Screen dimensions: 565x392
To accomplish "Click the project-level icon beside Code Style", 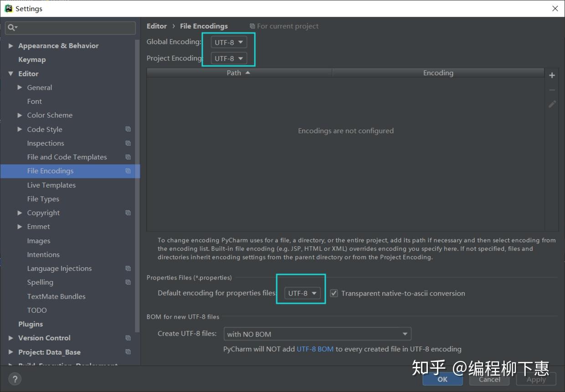I will click(x=128, y=129).
